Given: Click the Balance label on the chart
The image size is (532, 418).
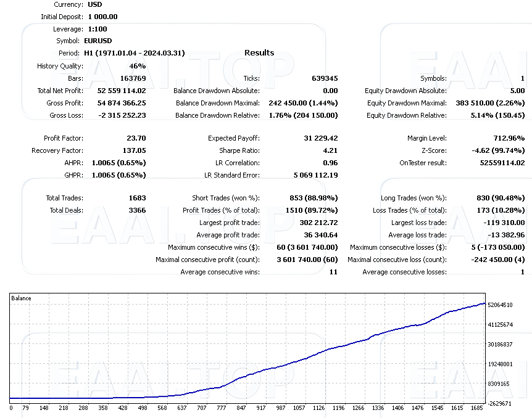Looking at the screenshot, I should click(x=21, y=298).
